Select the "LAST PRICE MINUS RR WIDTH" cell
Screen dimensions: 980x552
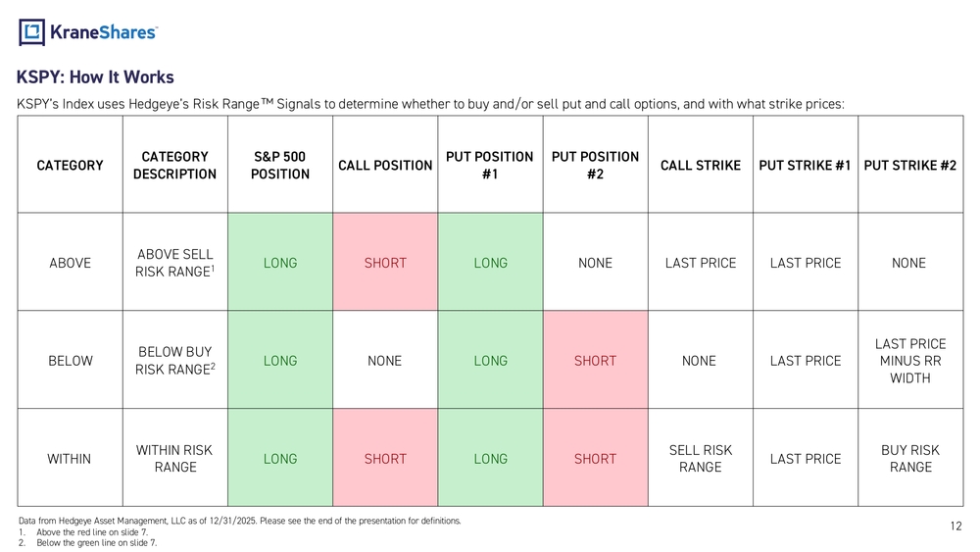(x=909, y=361)
